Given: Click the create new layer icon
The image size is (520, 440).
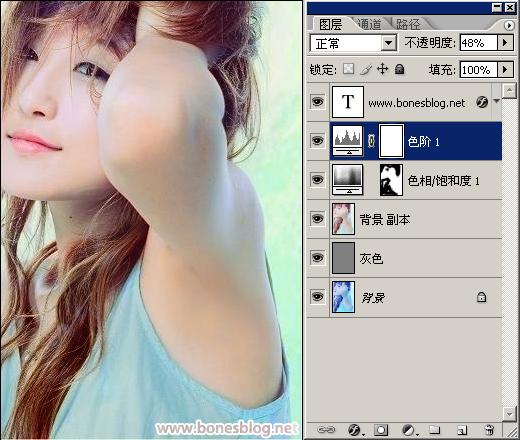Looking at the screenshot, I should coord(462,430).
